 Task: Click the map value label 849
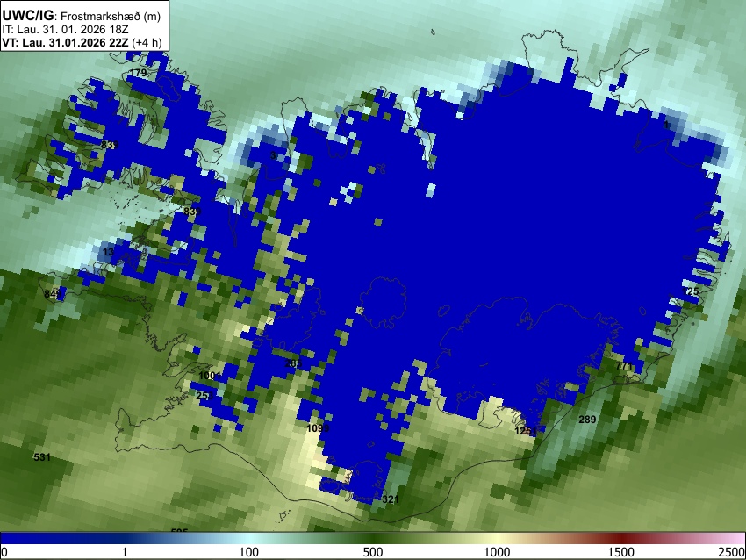(53, 294)
